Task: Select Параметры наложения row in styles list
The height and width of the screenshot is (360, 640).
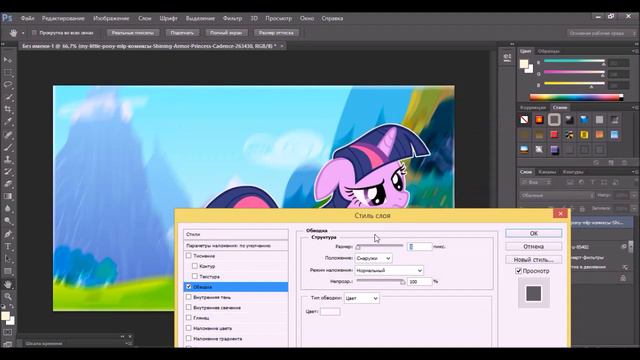Action: (236, 246)
